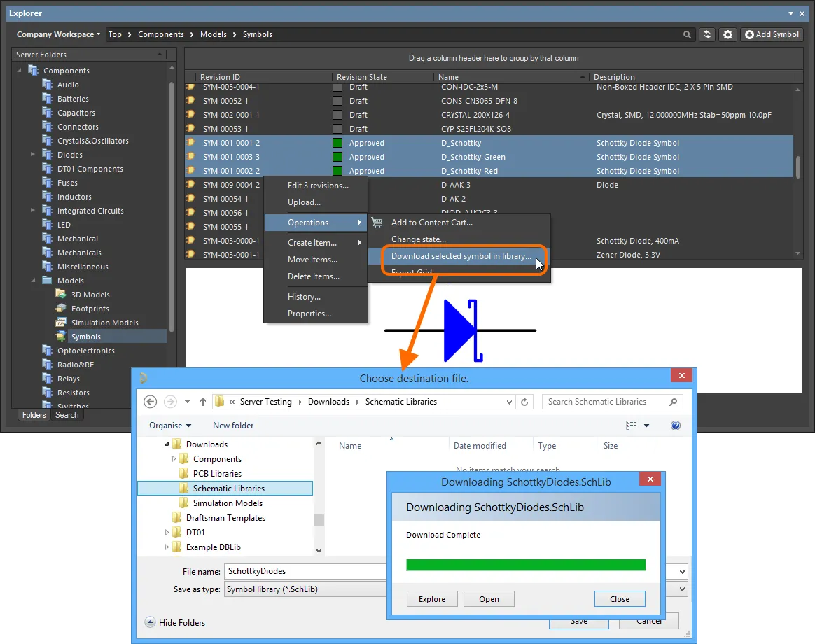Viewport: 815px width, 644px height.
Task: Open the Company Workspace dropdown
Action: click(x=59, y=34)
